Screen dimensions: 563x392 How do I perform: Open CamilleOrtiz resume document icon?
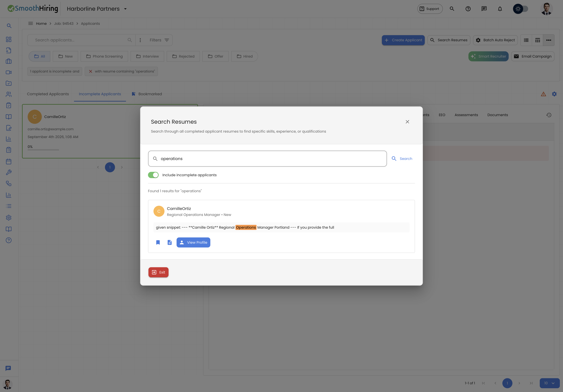170,242
